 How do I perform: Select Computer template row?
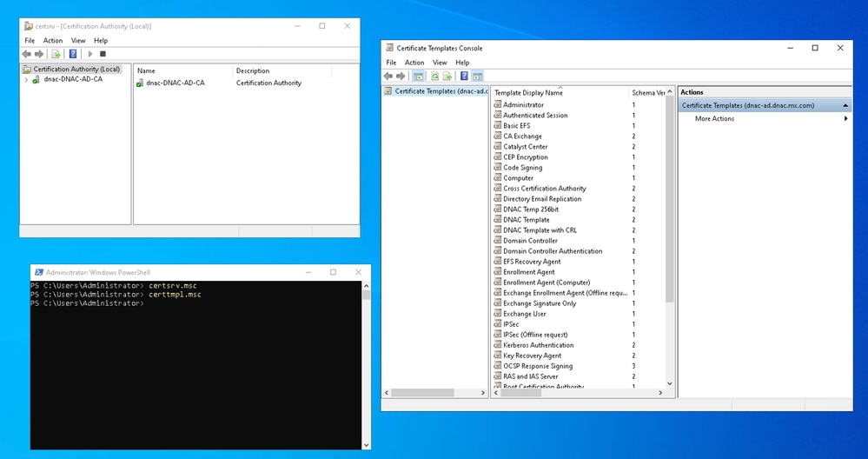click(518, 178)
